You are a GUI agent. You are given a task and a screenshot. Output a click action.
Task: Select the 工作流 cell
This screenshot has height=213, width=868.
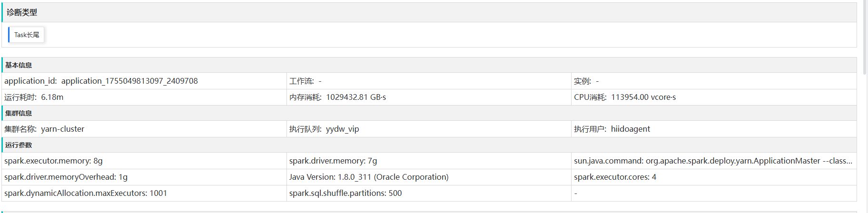306,81
